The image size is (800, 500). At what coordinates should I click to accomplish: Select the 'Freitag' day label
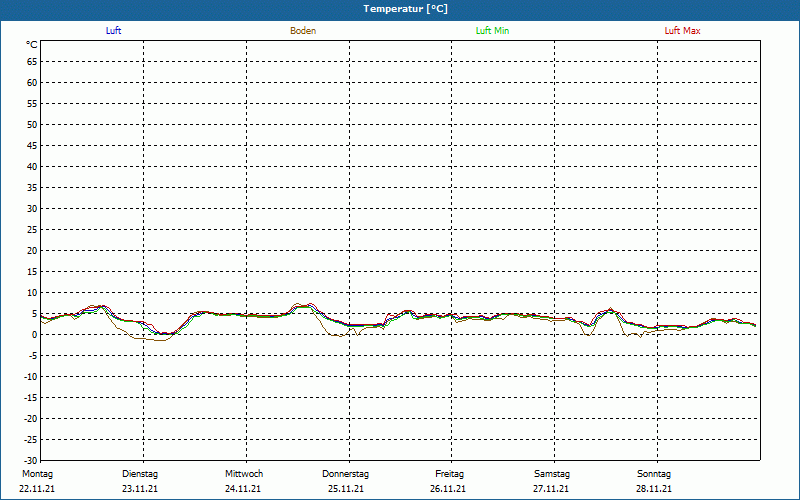[x=449, y=474]
